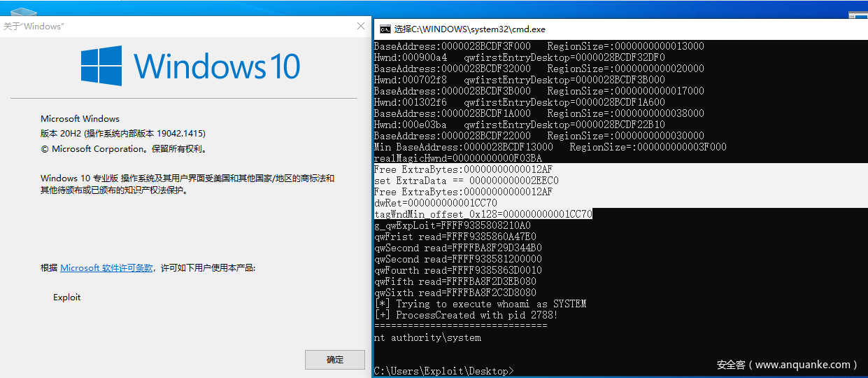Click the dwRet=000000000001CC70 line
The height and width of the screenshot is (378, 868).
click(436, 203)
